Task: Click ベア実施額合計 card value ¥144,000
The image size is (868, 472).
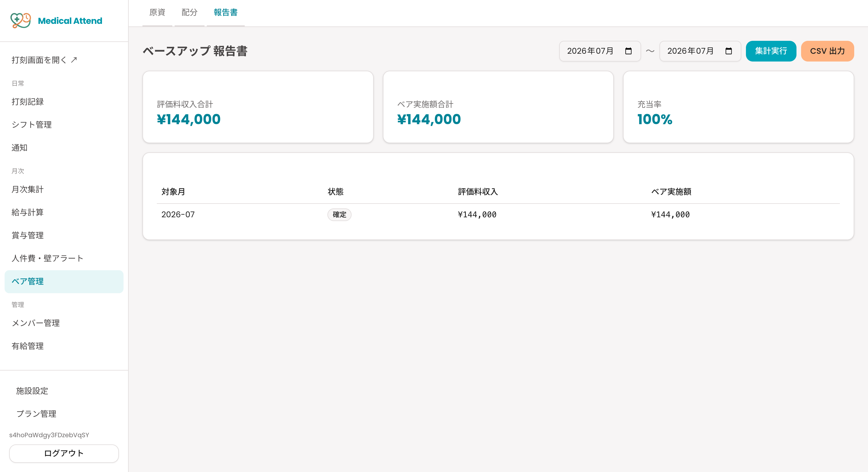Action: coord(429,119)
